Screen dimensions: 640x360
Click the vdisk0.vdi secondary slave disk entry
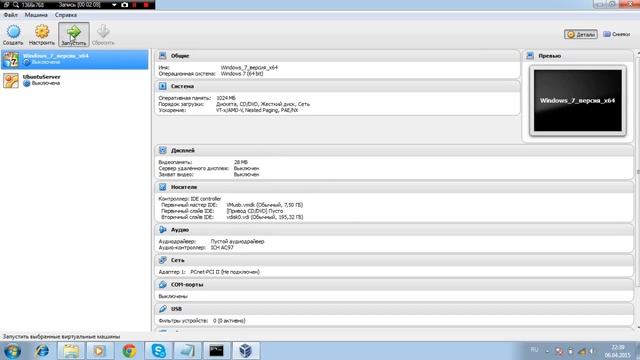click(264, 217)
